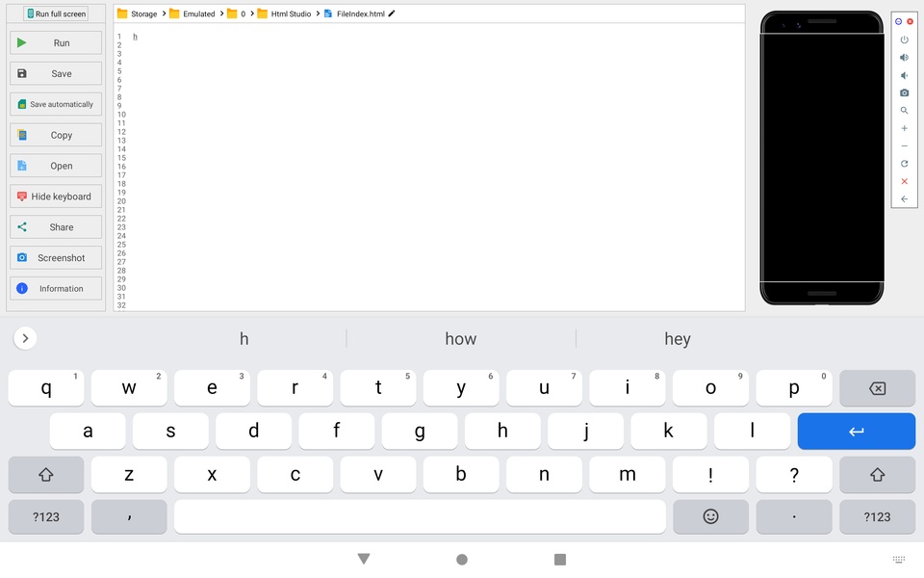Image resolution: width=924 pixels, height=578 pixels.
Task: Click the emulator power icon
Action: coord(904,39)
